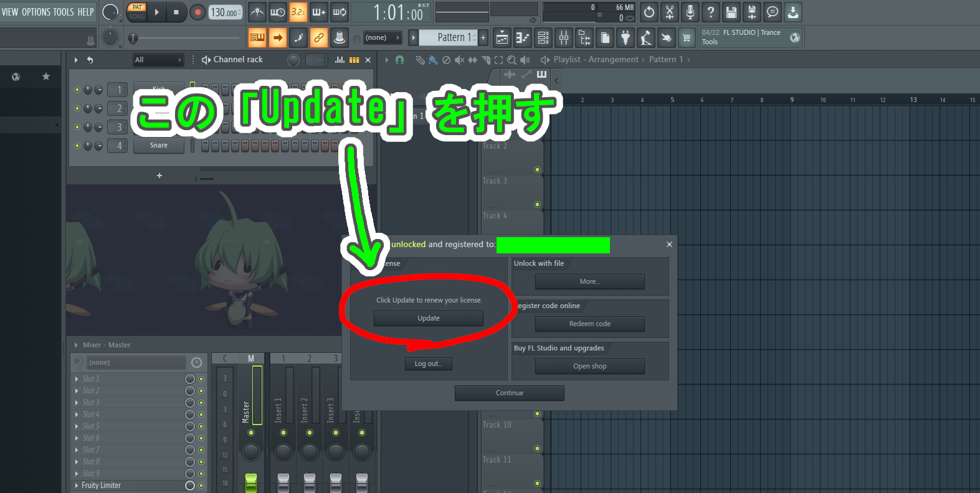Click the Redeem code button
Screen dimensions: 980x493
[590, 324]
